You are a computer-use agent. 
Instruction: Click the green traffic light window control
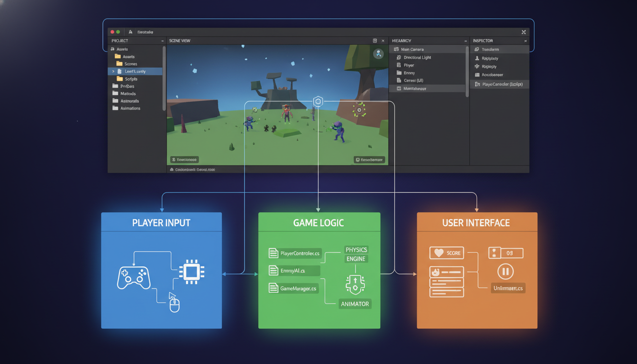pyautogui.click(x=118, y=32)
